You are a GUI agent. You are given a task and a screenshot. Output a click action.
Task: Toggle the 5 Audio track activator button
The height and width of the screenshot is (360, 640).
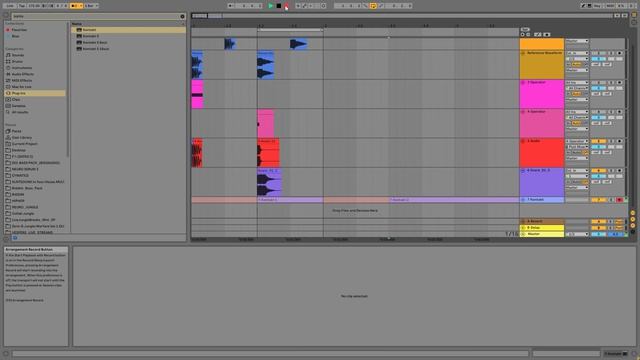(x=598, y=142)
